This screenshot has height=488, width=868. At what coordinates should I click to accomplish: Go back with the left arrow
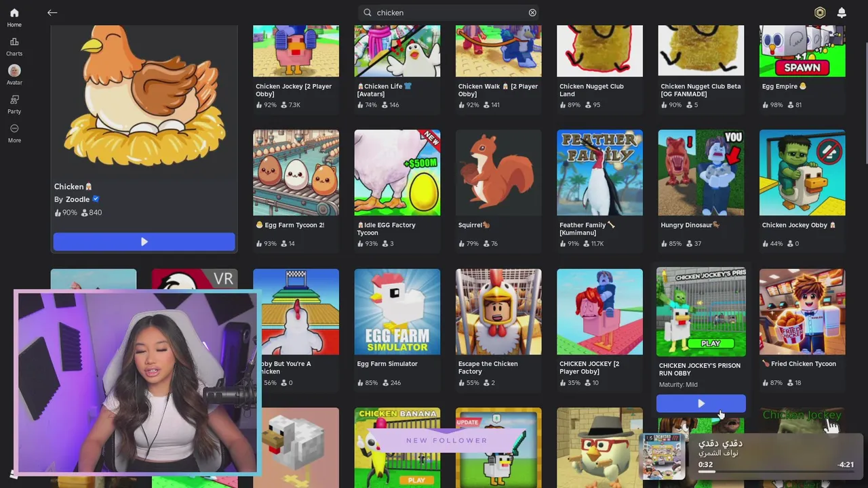point(52,12)
